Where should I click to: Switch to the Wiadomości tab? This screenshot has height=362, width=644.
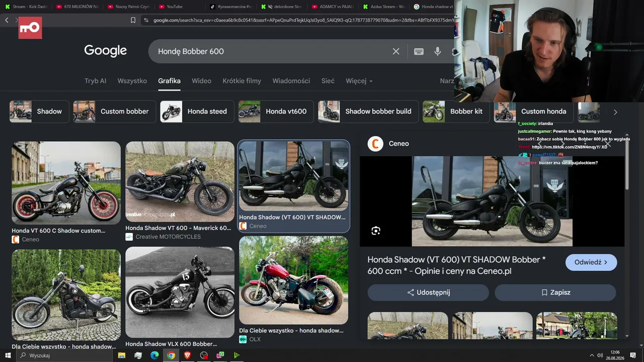pyautogui.click(x=291, y=81)
